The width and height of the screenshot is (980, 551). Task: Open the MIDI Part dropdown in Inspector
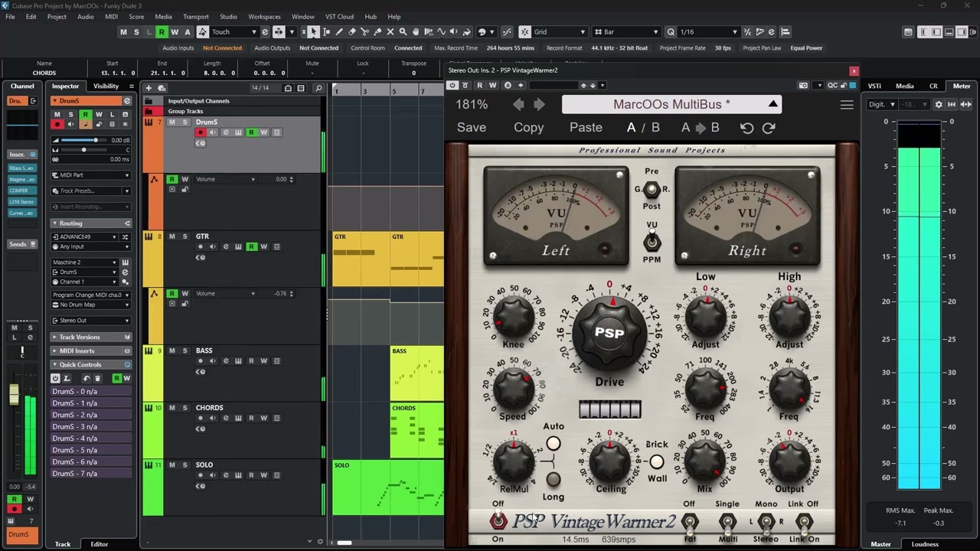click(x=91, y=175)
